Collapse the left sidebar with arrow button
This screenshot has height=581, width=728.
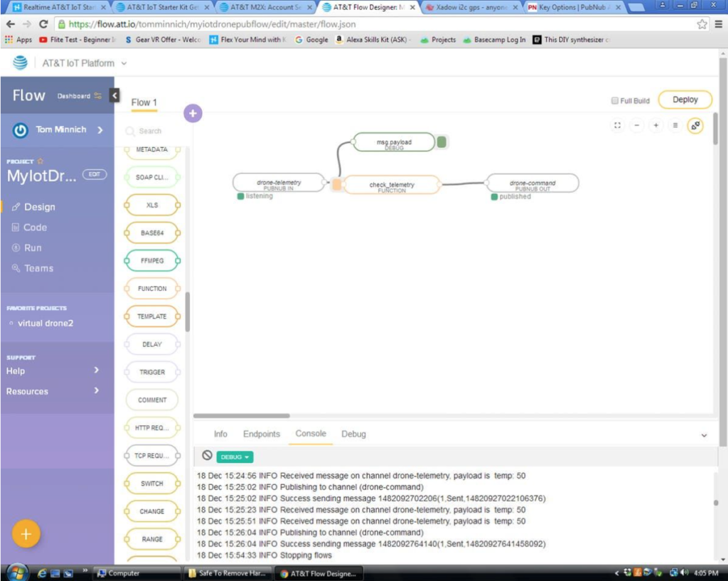[114, 95]
